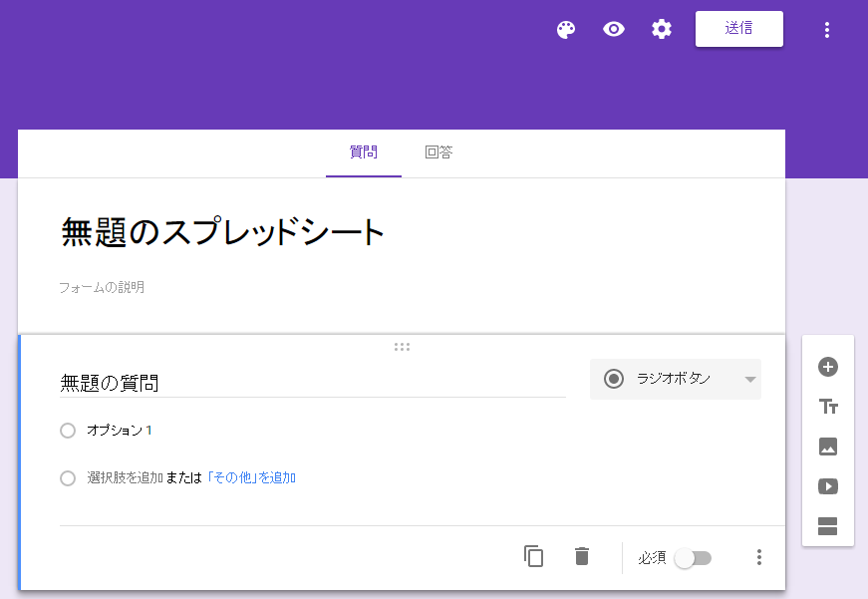
Task: Open form settings gear icon
Action: click(x=662, y=29)
